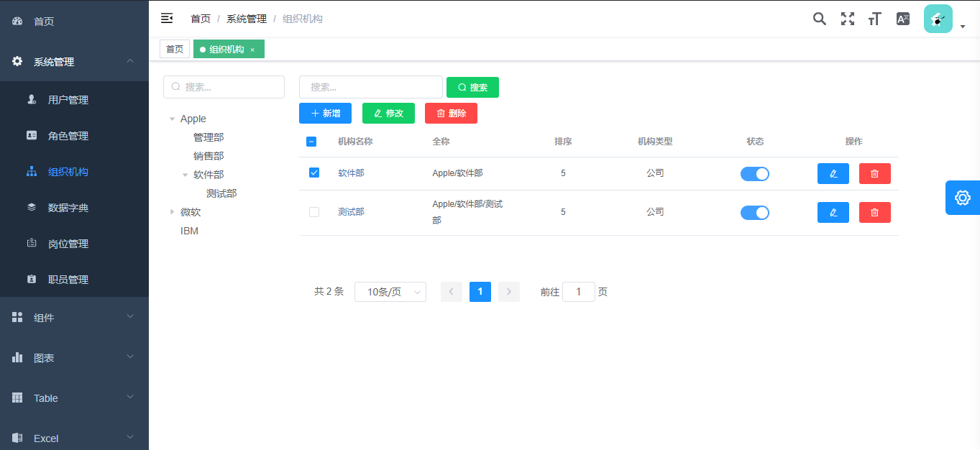Select IBM in the organization tree
980x450 pixels.
point(189,231)
